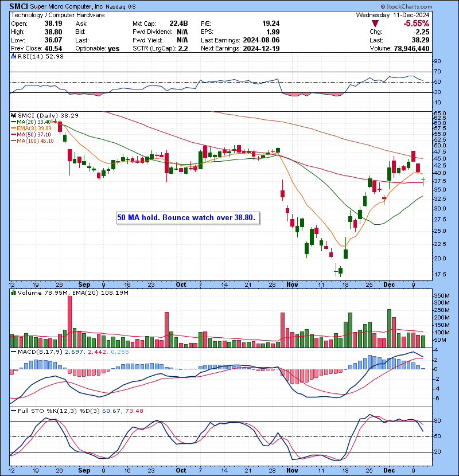Click the 90 label on the RSI axis

[x=437, y=61]
